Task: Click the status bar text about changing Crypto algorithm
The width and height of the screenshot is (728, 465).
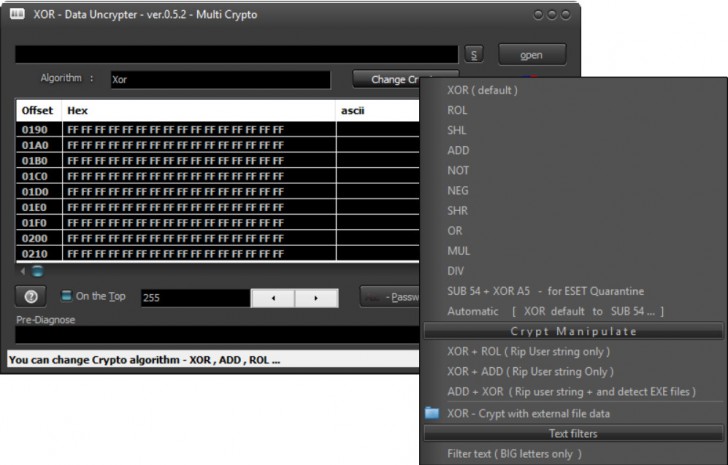Action: coord(144,360)
